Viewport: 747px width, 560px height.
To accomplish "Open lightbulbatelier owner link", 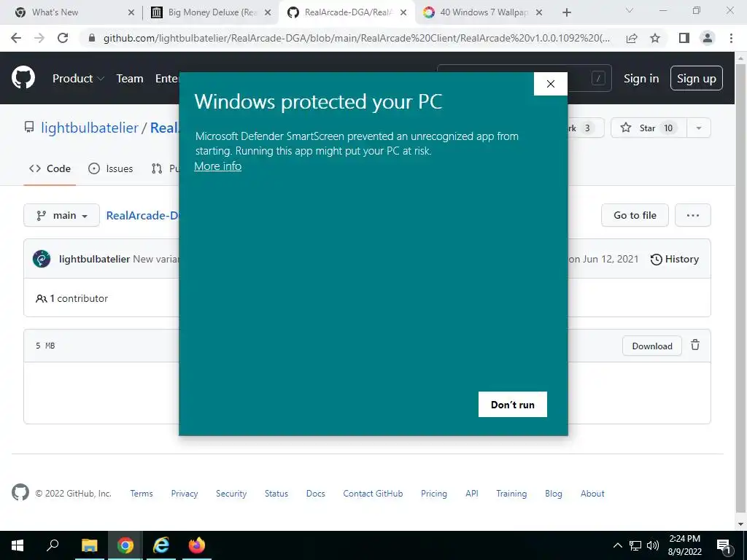I will pos(90,128).
